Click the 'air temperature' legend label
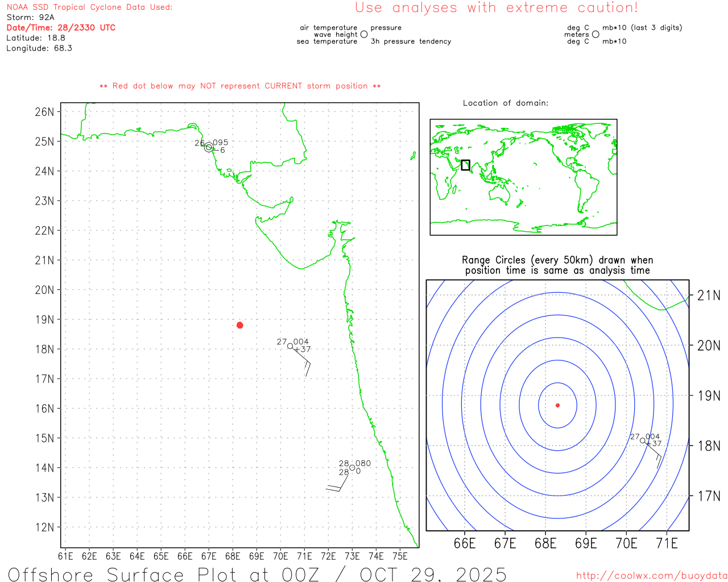The width and height of the screenshot is (728, 582). coord(329,28)
